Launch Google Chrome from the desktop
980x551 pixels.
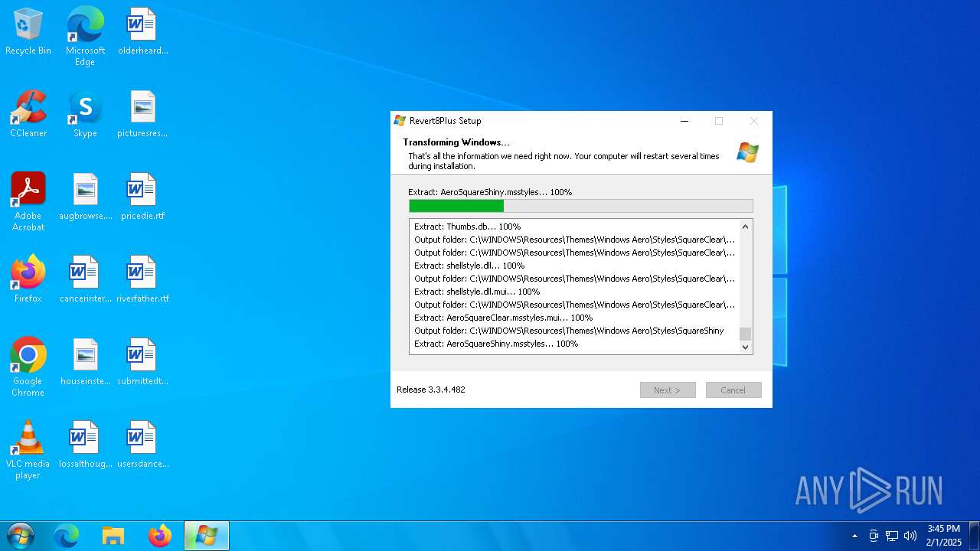(28, 368)
